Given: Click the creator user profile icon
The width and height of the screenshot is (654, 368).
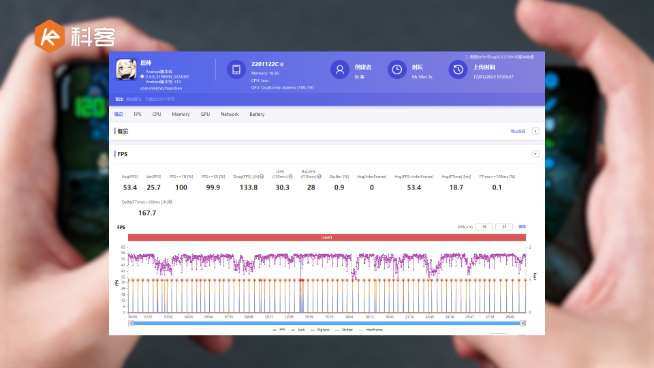Looking at the screenshot, I should tap(340, 69).
